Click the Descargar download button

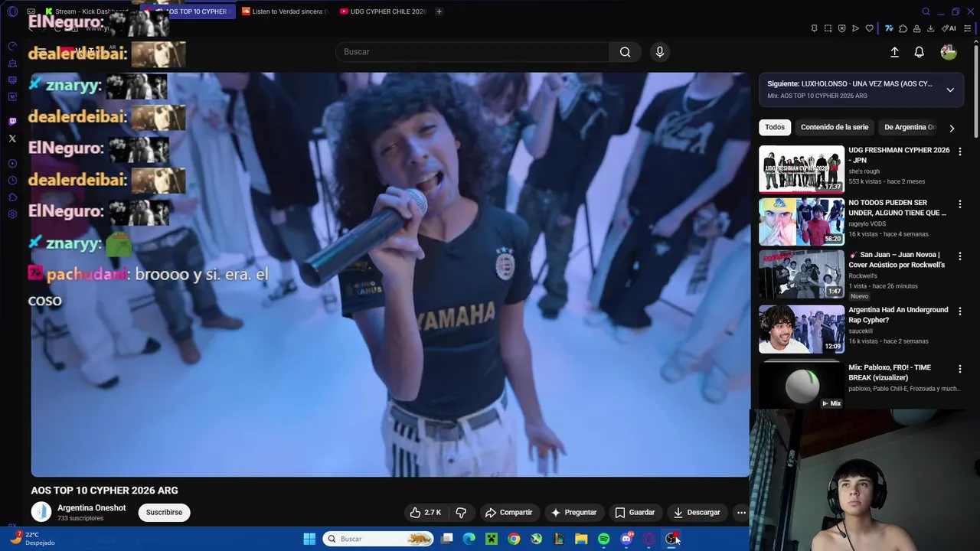697,512
